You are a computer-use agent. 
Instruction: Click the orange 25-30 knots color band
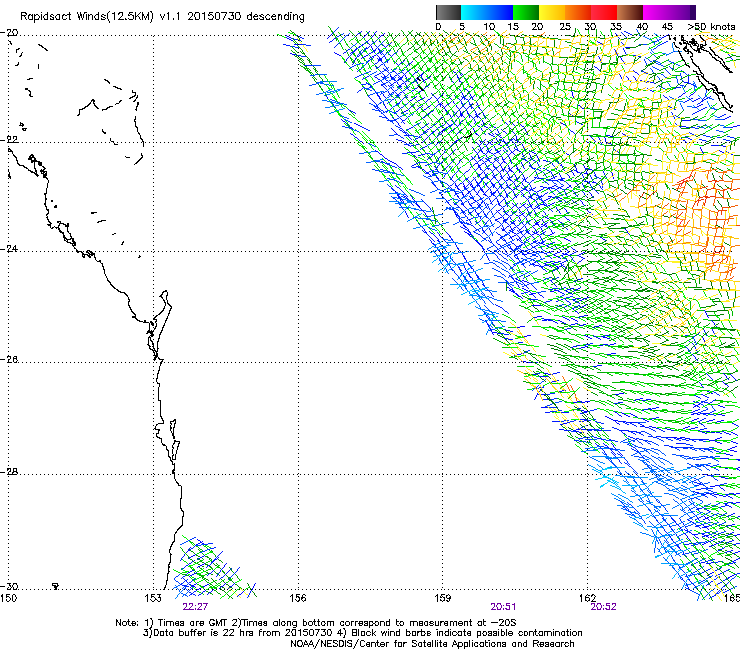(x=578, y=12)
